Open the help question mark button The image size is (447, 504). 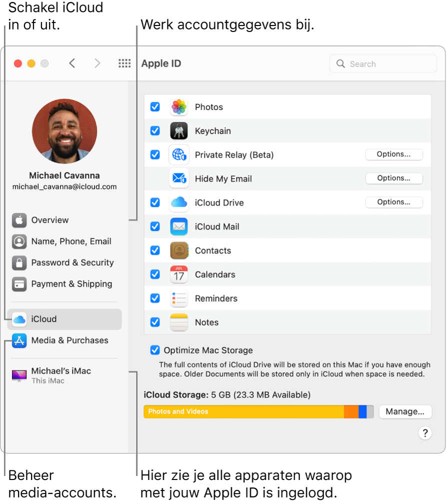click(425, 433)
